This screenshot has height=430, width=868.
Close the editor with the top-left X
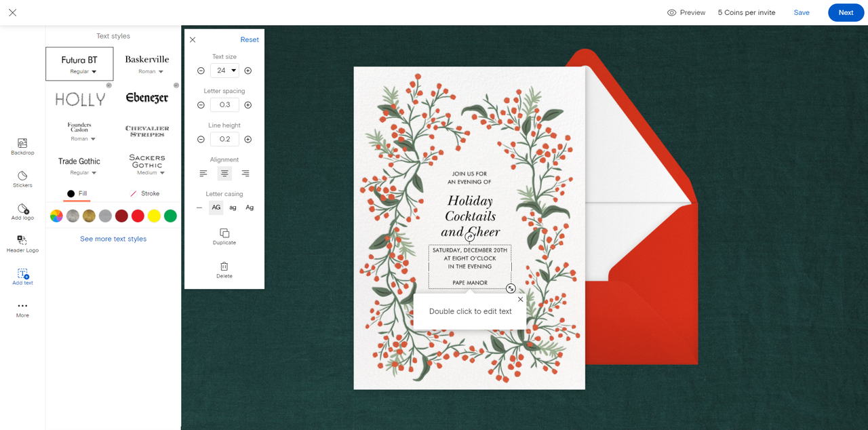(13, 12)
